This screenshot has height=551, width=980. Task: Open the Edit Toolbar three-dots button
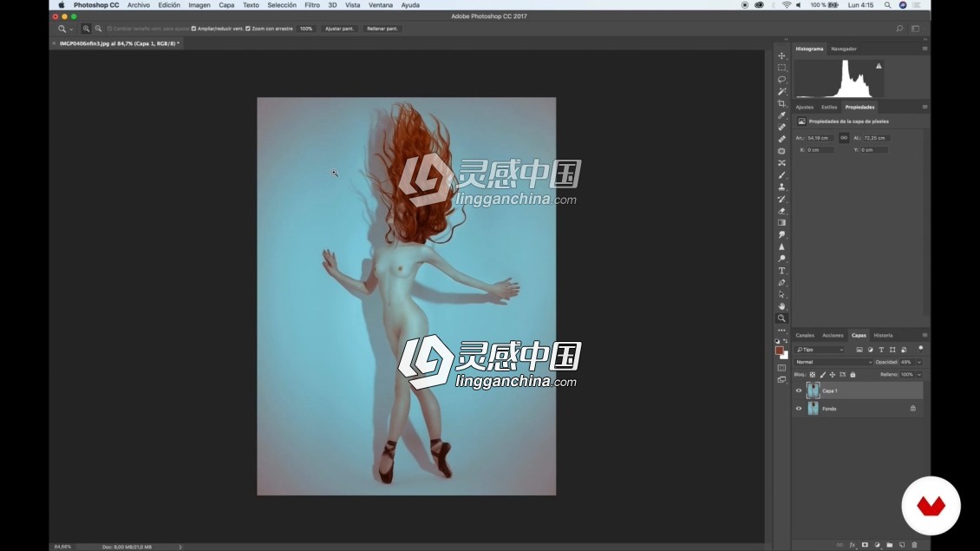pyautogui.click(x=781, y=331)
